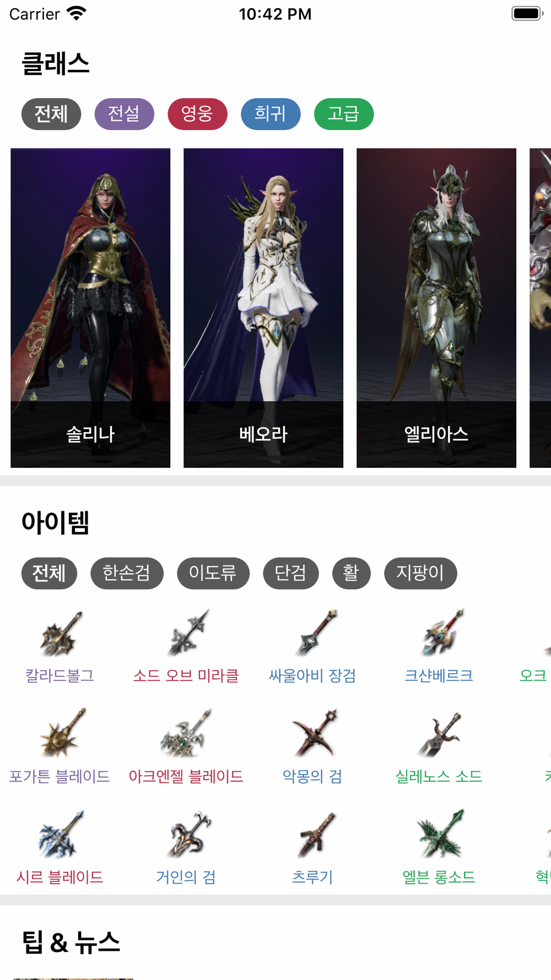Open the 아크엔젤 블레이드 item icon
The height and width of the screenshot is (980, 551).
click(186, 734)
